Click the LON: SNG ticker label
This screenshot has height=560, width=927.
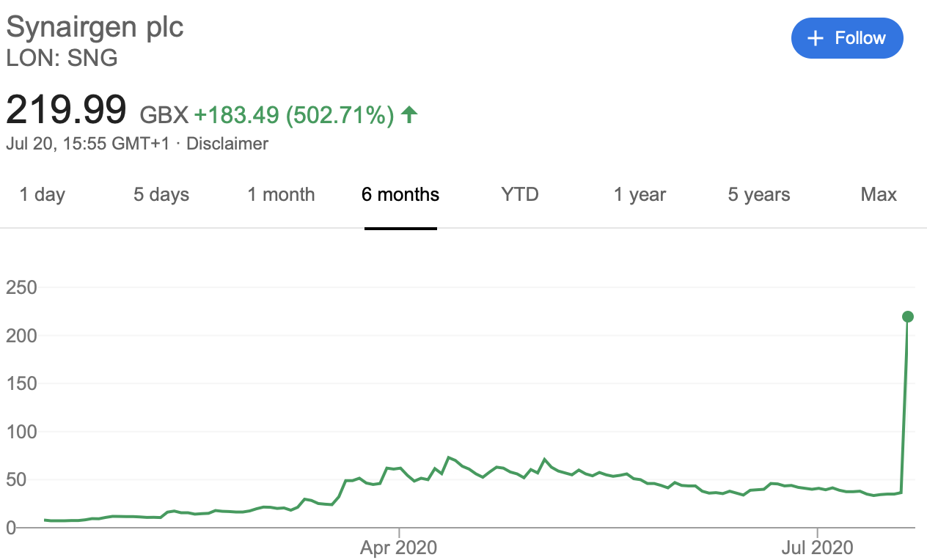coord(62,58)
